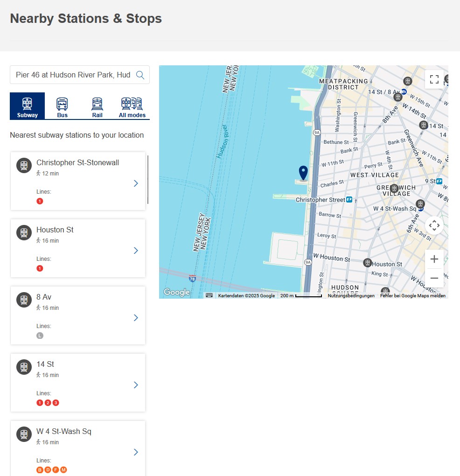460x476 pixels.
Task: Switch to the Rail tab
Action: pos(97,106)
